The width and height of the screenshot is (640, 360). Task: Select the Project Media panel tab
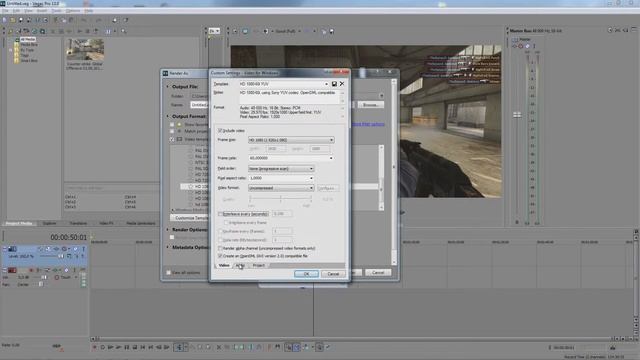tap(19, 223)
